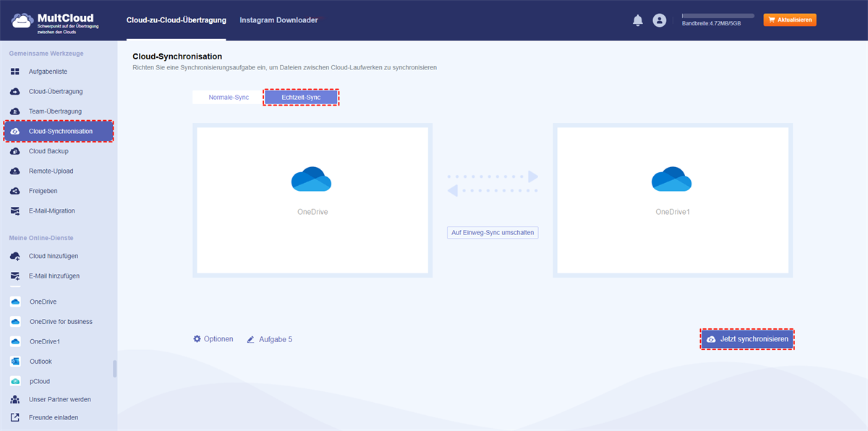The height and width of the screenshot is (431, 868).
Task: Open the Optionen settings link
Action: pyautogui.click(x=213, y=338)
